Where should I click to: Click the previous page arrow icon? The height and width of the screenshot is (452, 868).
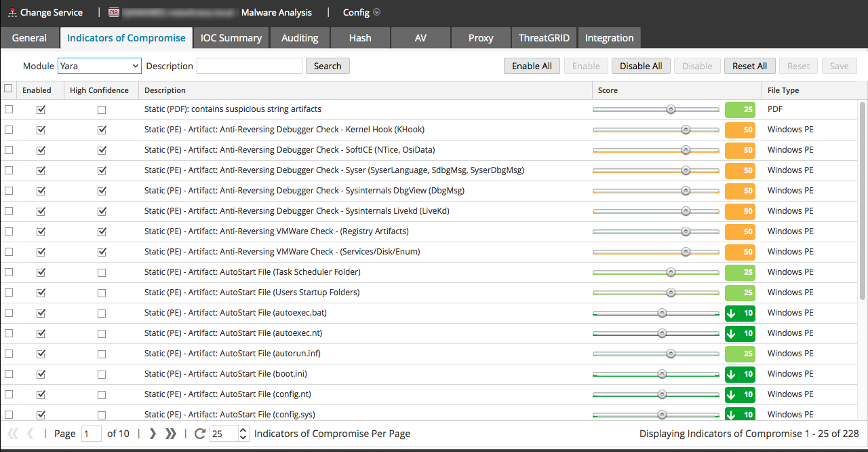[x=30, y=434]
